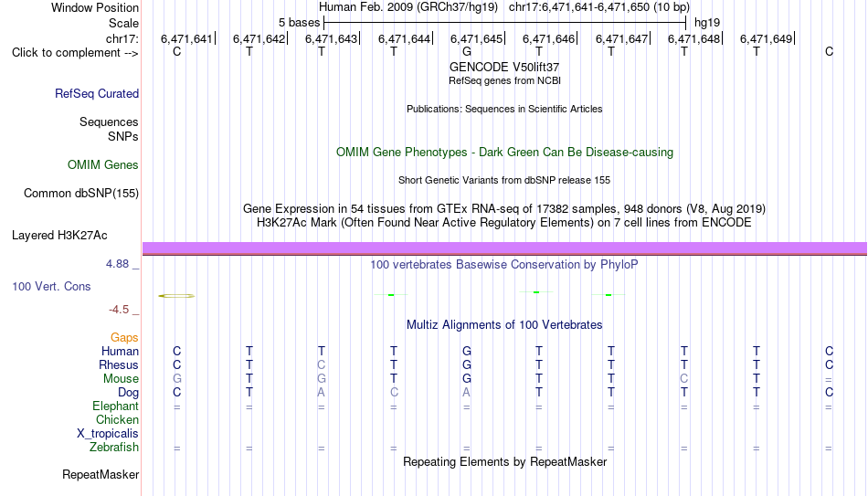Click the Sequences track label
Viewport: 868px width, 496px height.
109,121
